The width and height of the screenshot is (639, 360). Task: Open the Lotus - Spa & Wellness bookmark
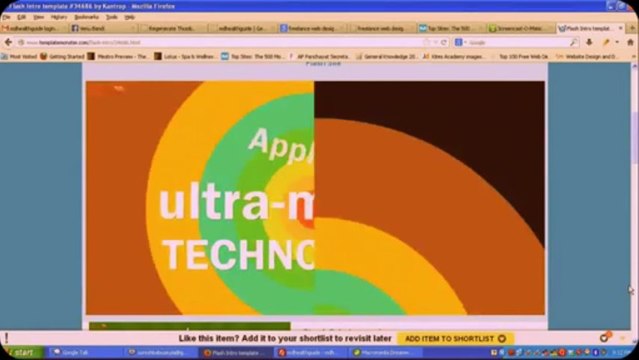click(x=185, y=56)
